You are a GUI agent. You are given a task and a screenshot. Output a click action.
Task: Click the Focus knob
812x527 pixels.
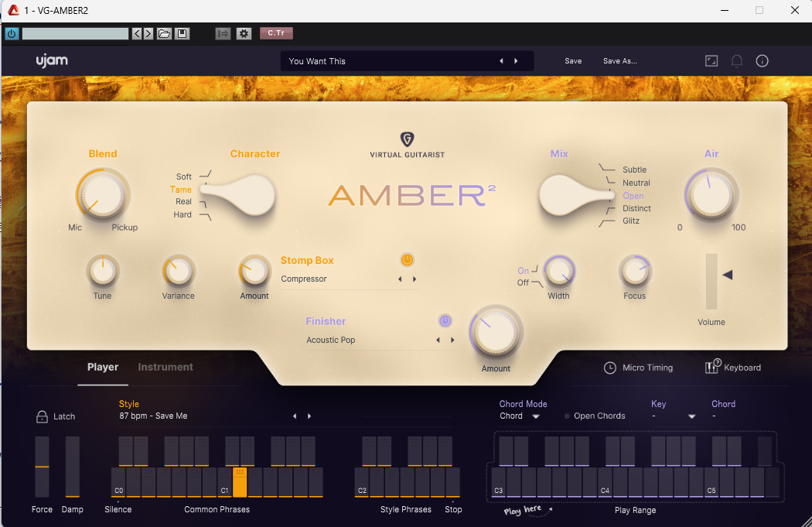[634, 271]
